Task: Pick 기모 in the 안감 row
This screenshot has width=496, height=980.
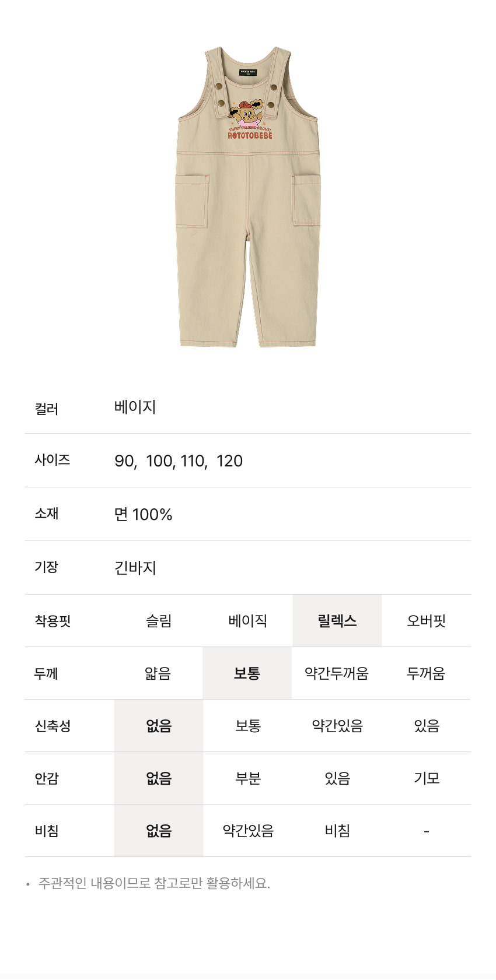Action: point(427,778)
